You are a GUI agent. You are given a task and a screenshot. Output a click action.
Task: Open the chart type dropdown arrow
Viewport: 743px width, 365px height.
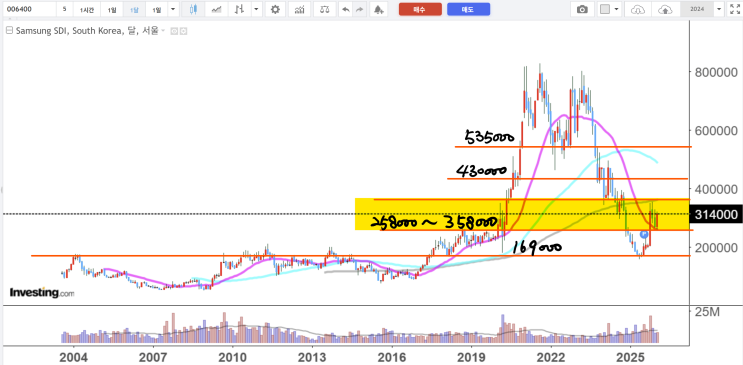click(x=256, y=9)
